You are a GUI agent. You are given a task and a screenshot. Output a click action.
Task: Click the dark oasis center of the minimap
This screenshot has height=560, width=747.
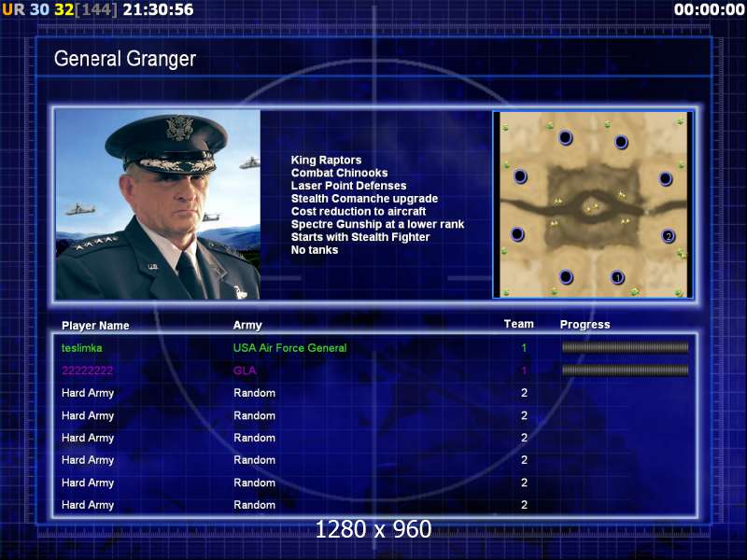coord(593,207)
